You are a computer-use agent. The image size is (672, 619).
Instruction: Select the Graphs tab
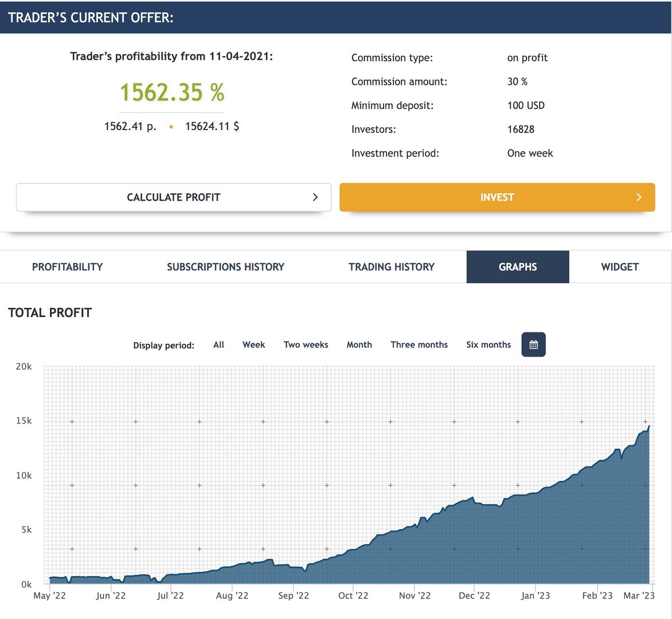[x=518, y=267]
